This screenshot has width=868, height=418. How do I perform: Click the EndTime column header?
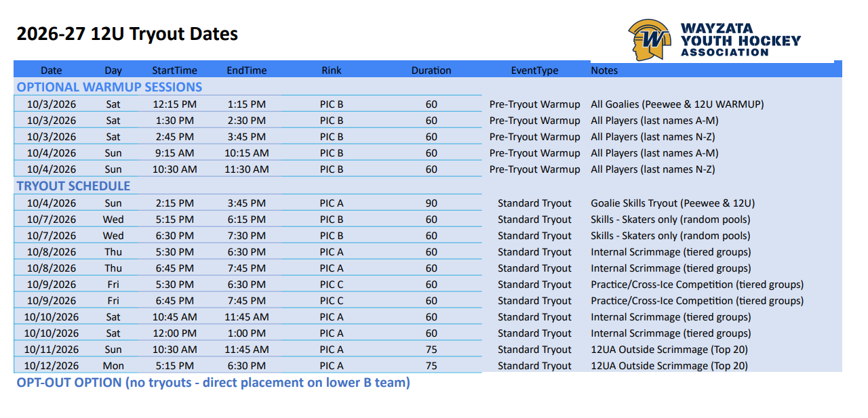coord(247,70)
